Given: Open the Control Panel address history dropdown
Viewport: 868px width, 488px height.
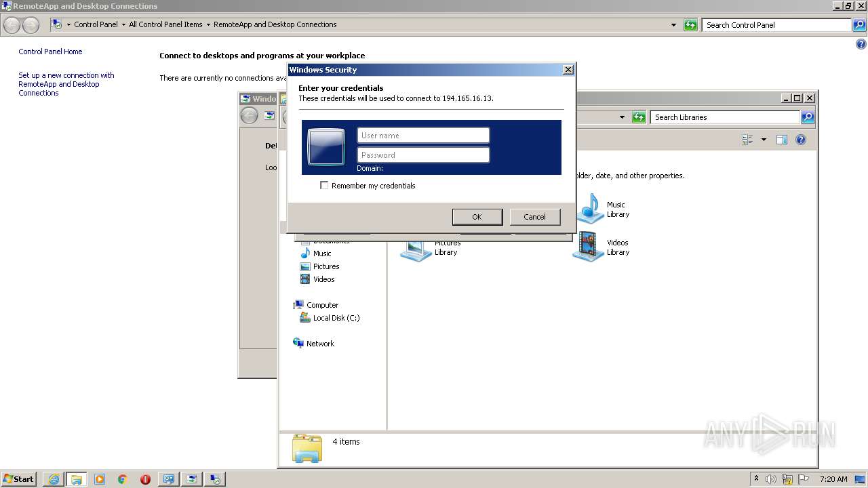Looking at the screenshot, I should [673, 25].
